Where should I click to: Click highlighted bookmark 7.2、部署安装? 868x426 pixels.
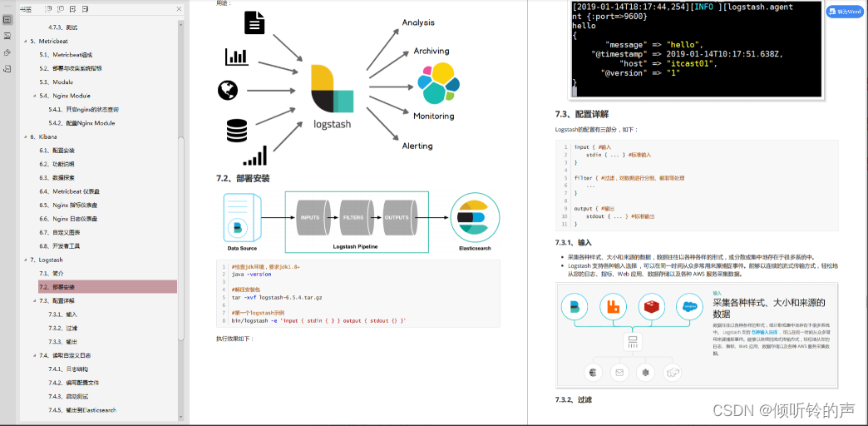click(107, 287)
